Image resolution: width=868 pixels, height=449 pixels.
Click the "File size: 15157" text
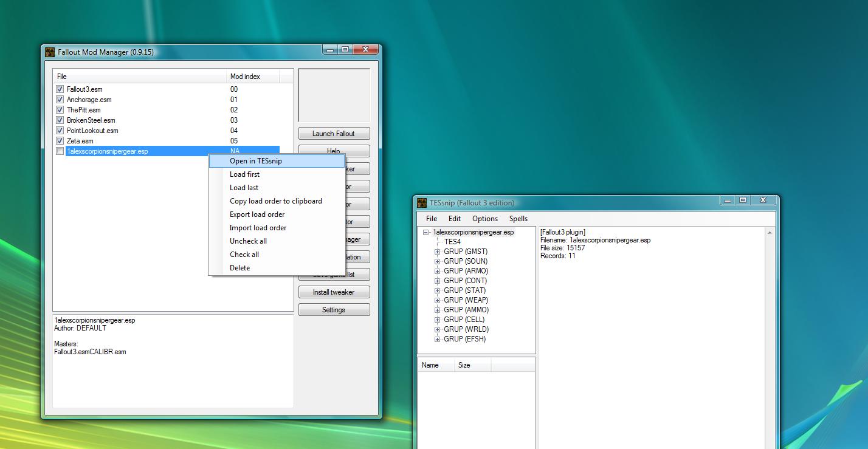click(x=563, y=248)
